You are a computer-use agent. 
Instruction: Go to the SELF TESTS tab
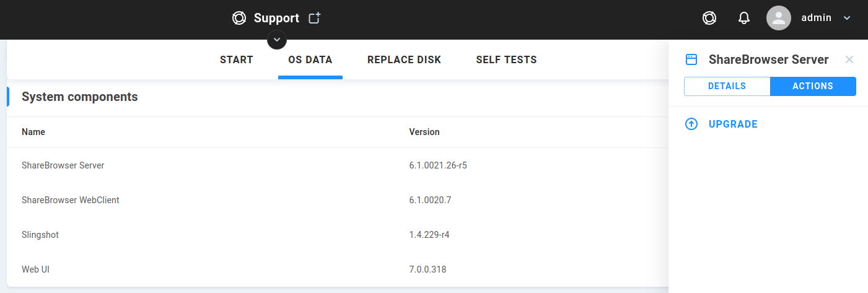(x=506, y=60)
